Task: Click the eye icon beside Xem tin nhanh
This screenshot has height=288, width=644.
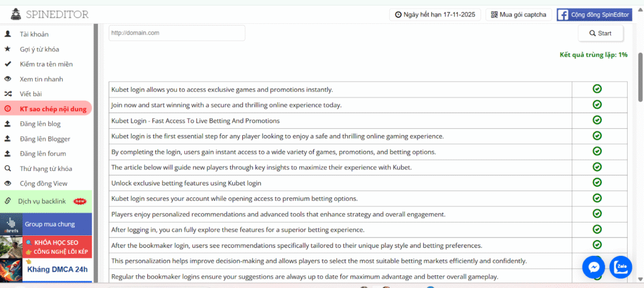Action: [x=8, y=79]
